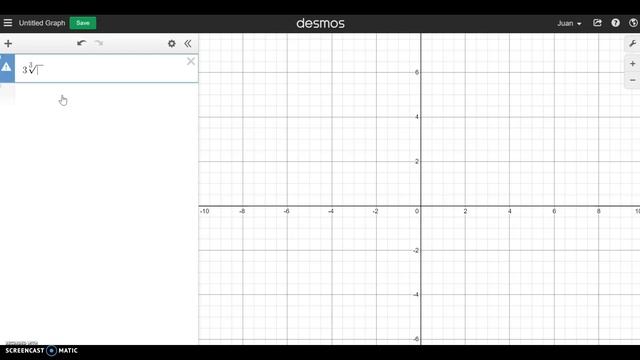The image size is (640, 360).
Task: Click the warning triangle on expression 1
Action: click(x=6, y=67)
